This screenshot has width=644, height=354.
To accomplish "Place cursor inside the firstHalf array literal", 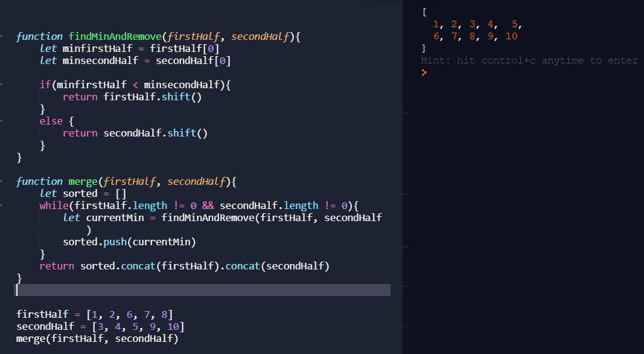I will [130, 314].
